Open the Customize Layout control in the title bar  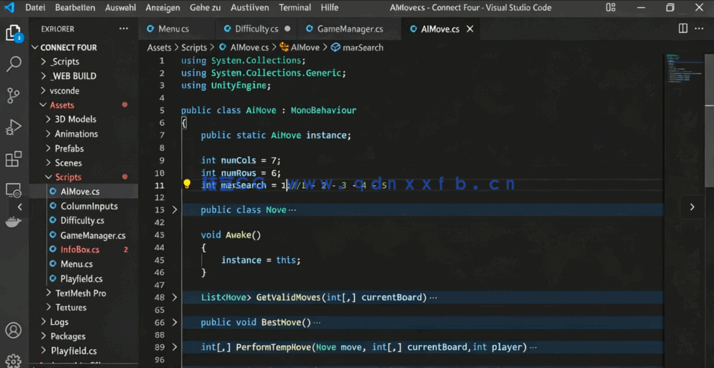(x=611, y=7)
